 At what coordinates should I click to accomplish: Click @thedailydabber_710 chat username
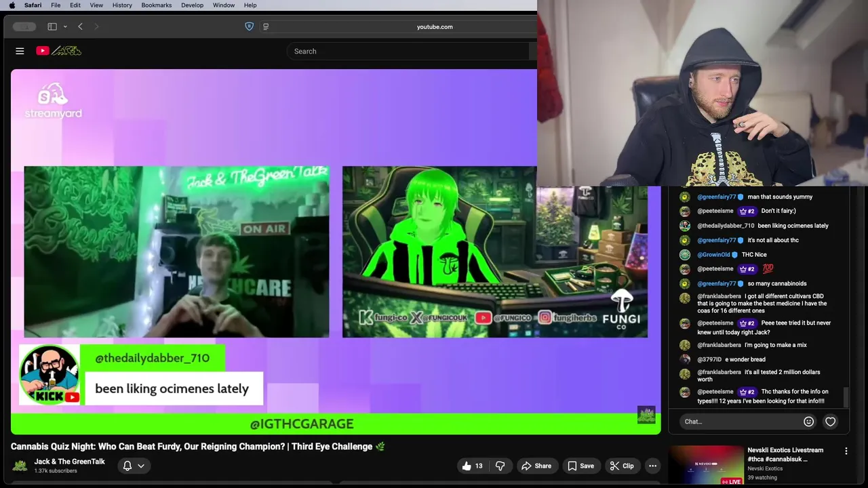point(726,226)
